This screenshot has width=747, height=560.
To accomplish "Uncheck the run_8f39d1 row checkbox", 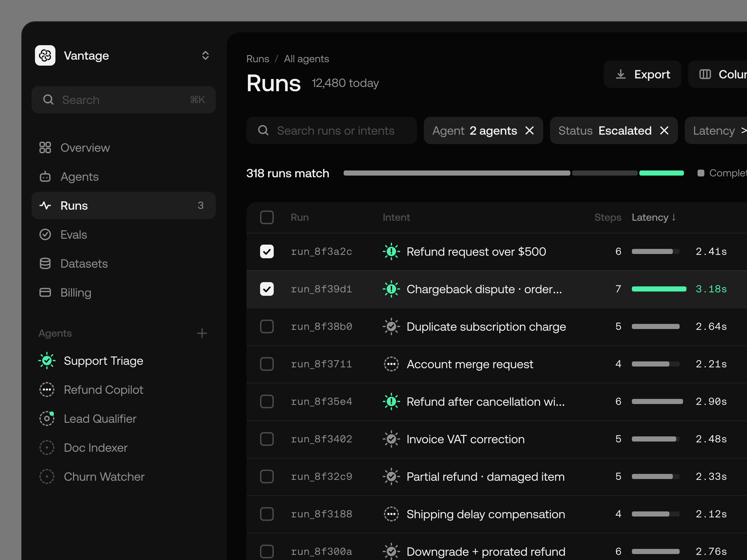I will click(x=267, y=289).
